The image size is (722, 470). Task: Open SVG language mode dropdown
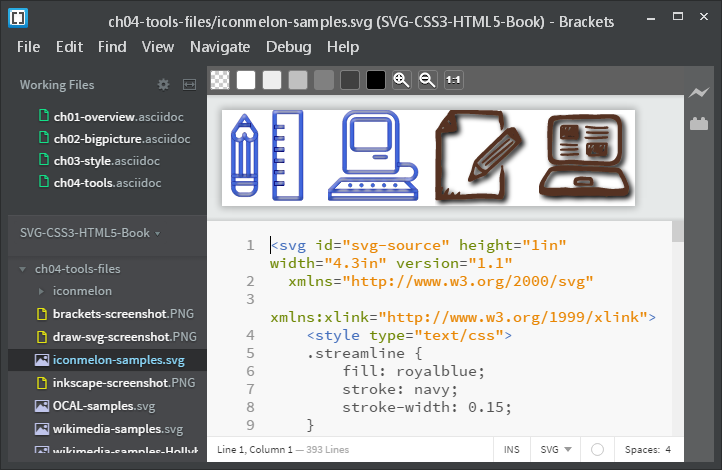(x=556, y=450)
